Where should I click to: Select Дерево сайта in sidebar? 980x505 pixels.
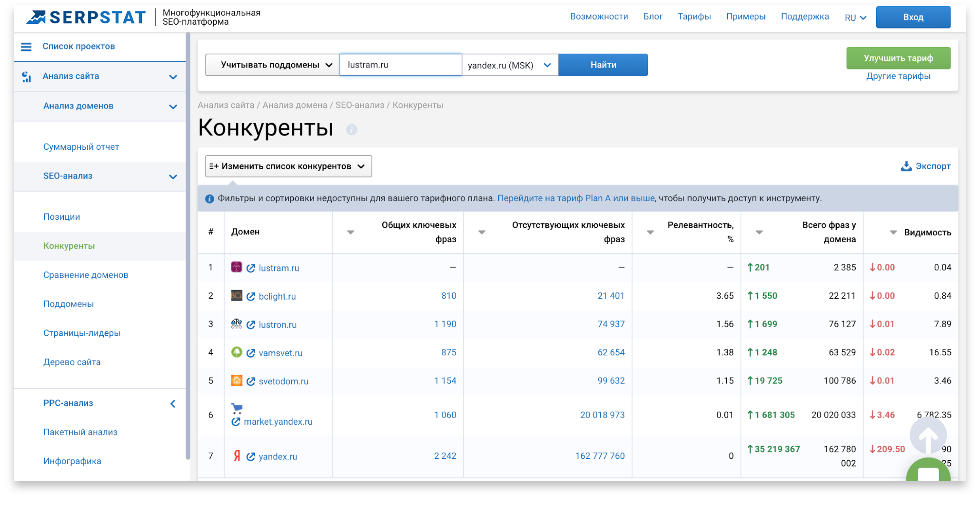tap(72, 362)
